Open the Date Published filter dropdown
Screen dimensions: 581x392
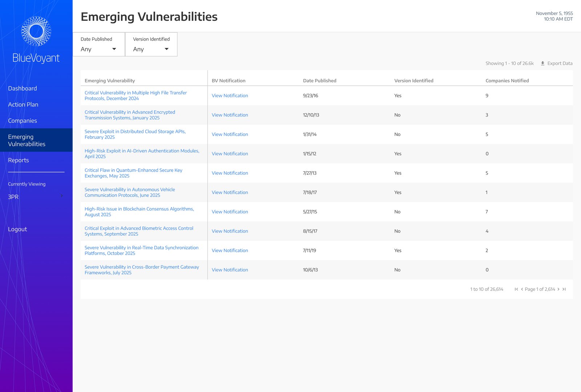click(99, 44)
